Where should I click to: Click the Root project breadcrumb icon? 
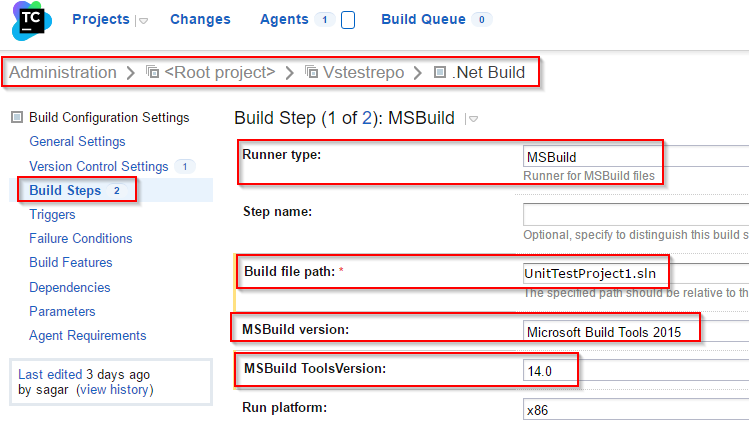point(152,72)
